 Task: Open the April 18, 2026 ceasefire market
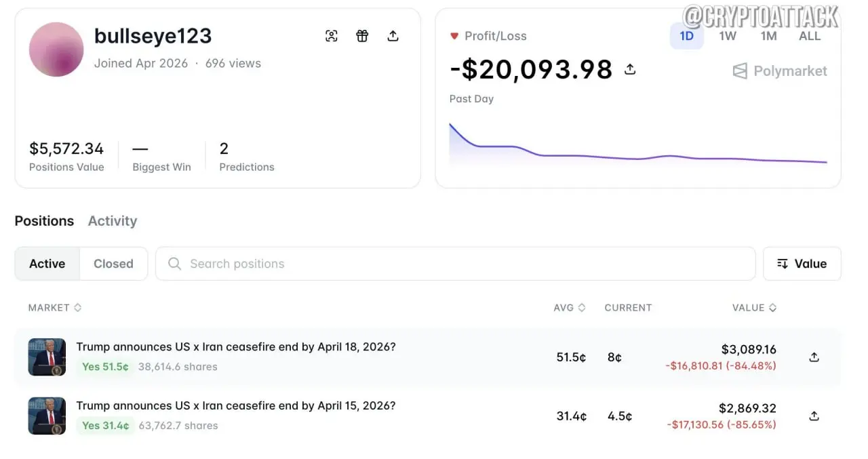tap(235, 347)
